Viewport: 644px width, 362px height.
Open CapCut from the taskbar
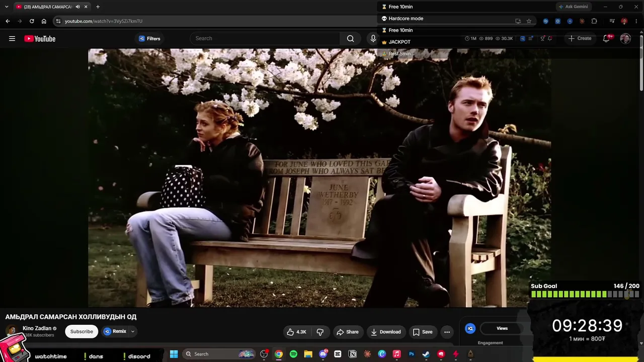pyautogui.click(x=338, y=354)
